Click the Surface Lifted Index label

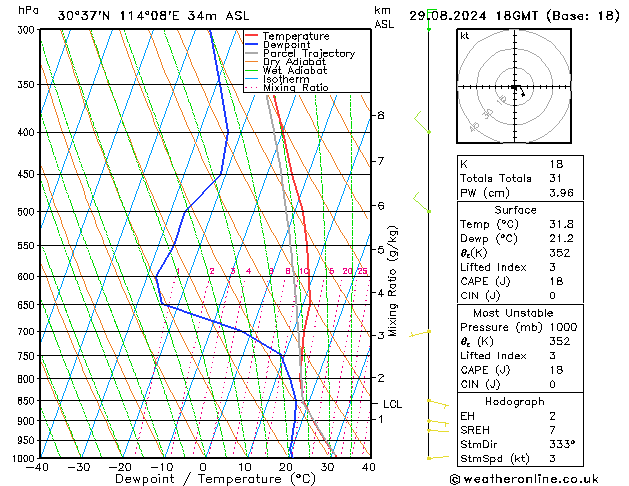tap(493, 267)
